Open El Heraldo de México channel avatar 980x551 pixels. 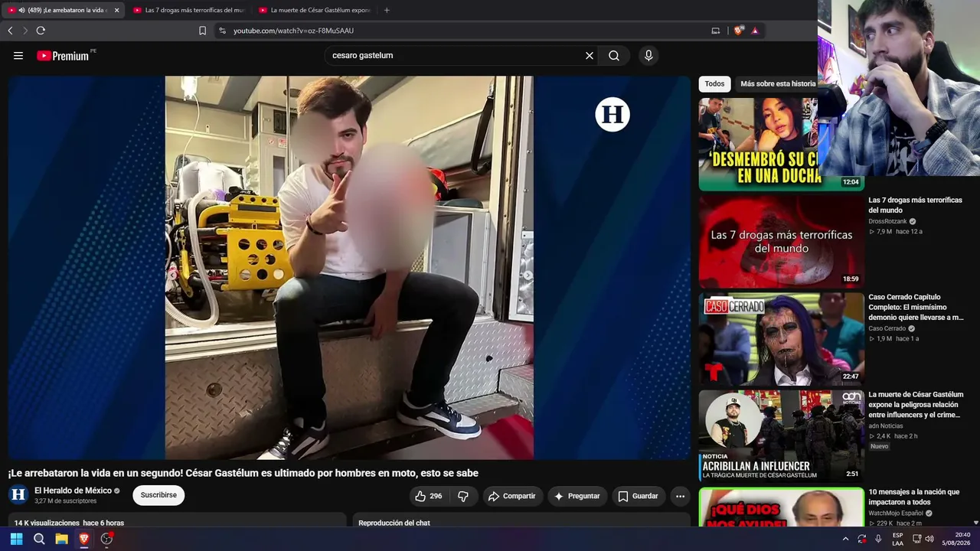coord(18,495)
